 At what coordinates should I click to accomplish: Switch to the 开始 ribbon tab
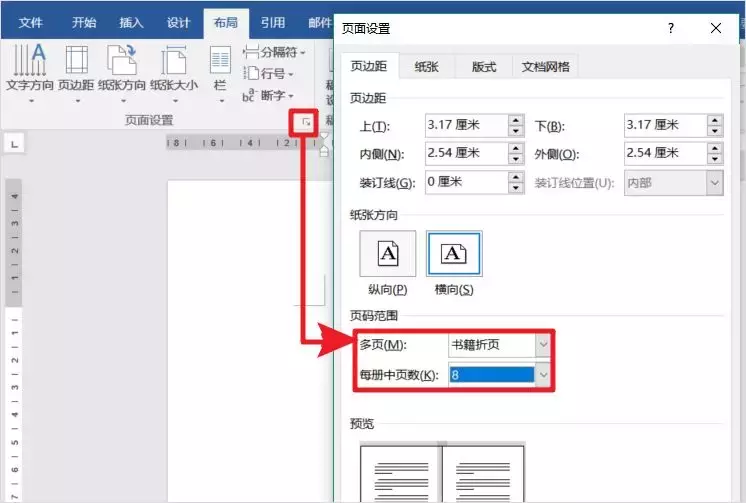84,22
